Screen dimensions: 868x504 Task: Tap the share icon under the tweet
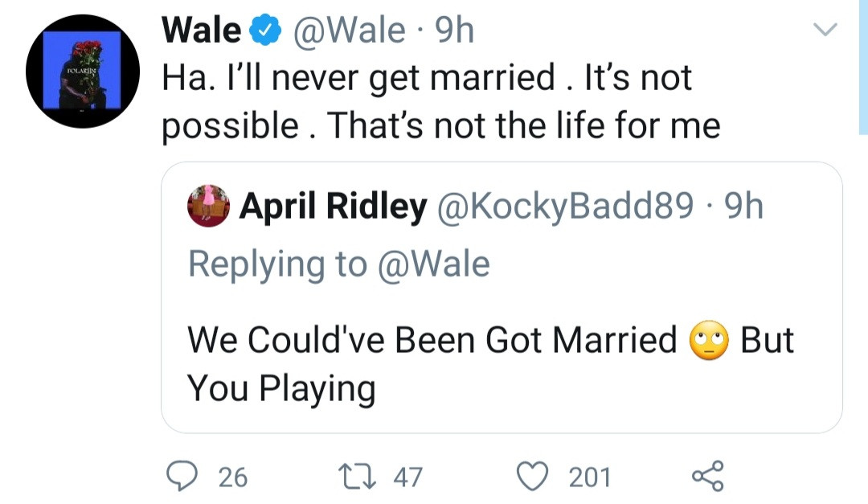(707, 476)
